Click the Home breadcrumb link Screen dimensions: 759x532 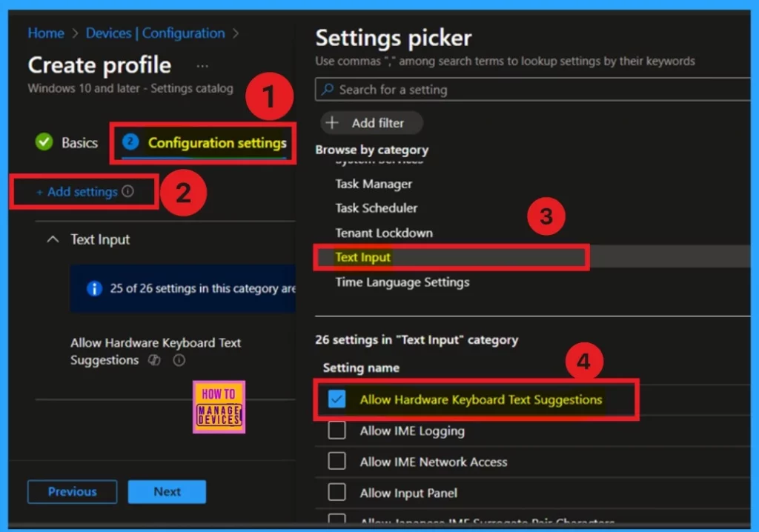46,33
